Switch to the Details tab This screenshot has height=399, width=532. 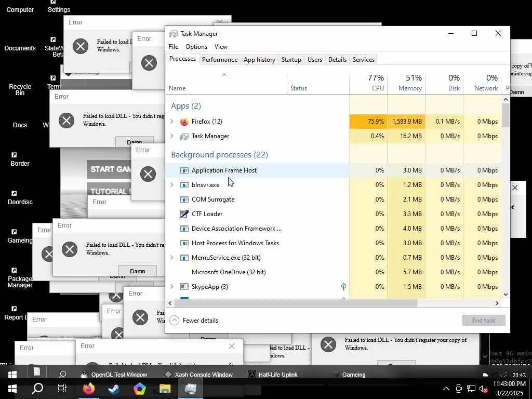click(337, 60)
